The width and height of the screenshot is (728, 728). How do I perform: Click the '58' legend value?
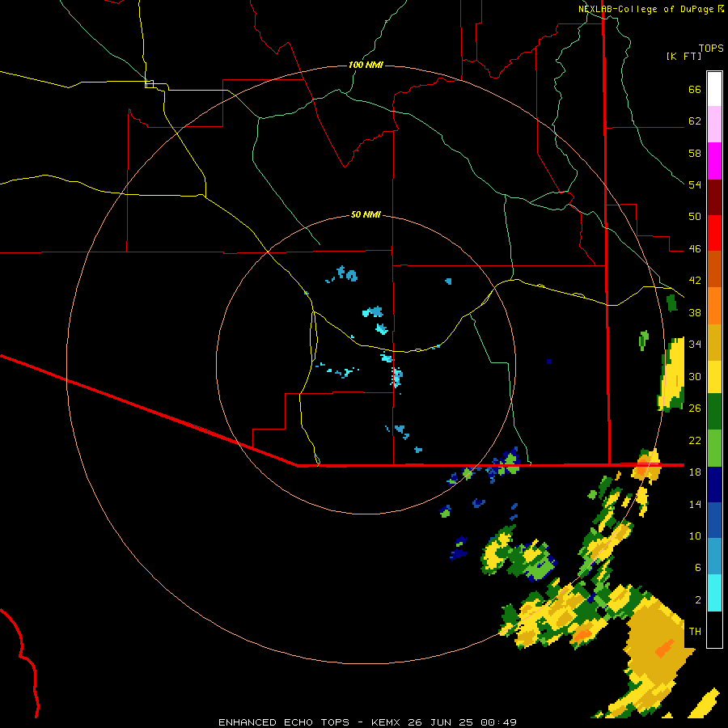[x=695, y=153]
